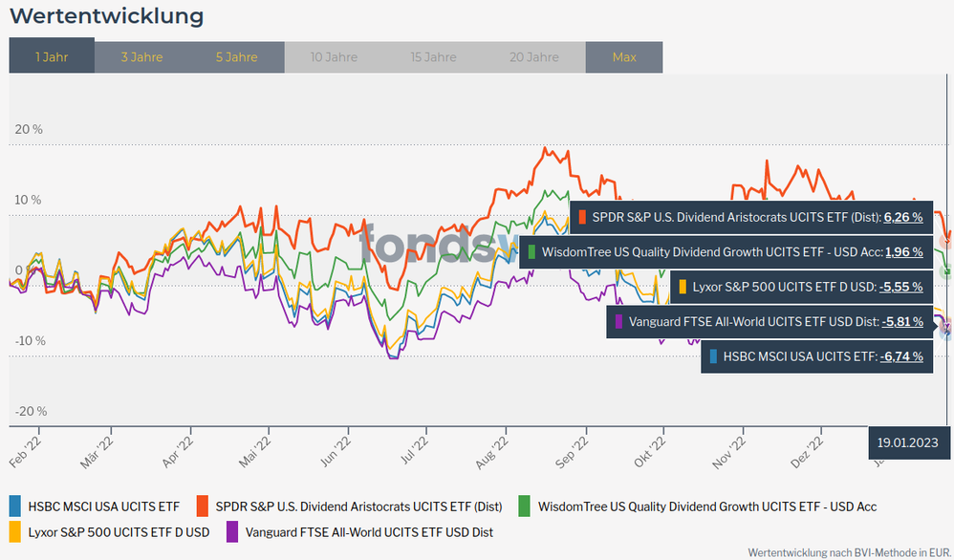Click SPDR tooltip value 6,26 %
Screen dimensions: 954x560
pyautogui.click(x=902, y=217)
